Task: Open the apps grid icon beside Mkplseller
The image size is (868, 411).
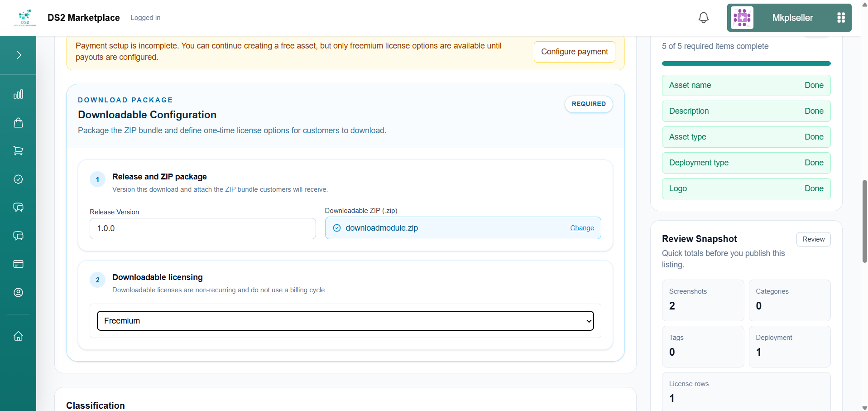Action: coord(841,18)
